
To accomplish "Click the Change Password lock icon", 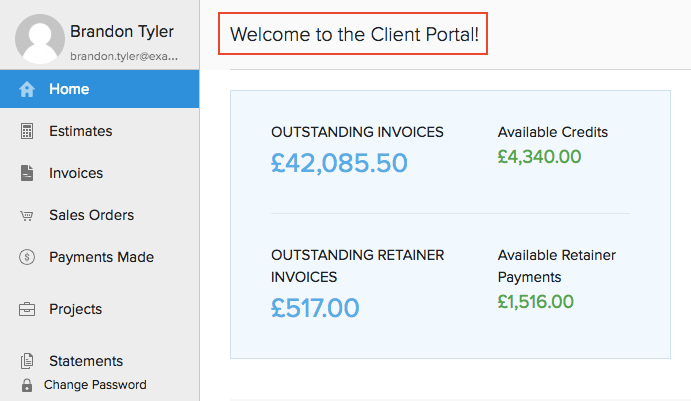I will click(x=27, y=385).
